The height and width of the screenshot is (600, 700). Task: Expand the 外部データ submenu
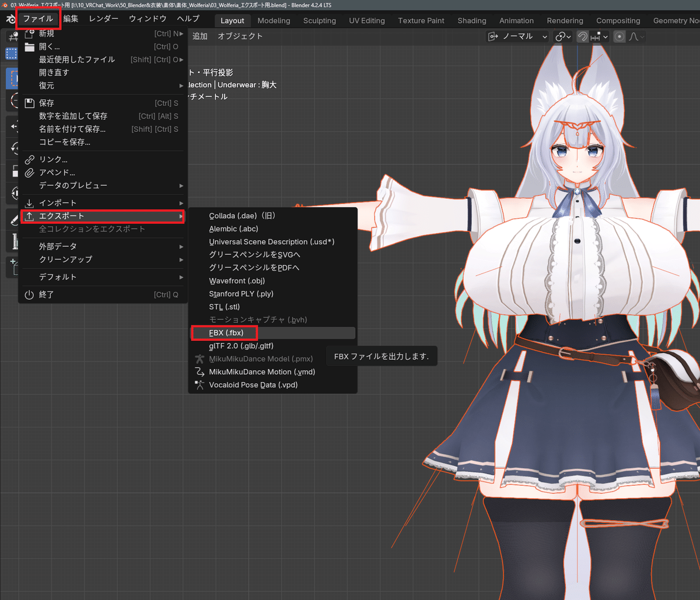pyautogui.click(x=103, y=246)
